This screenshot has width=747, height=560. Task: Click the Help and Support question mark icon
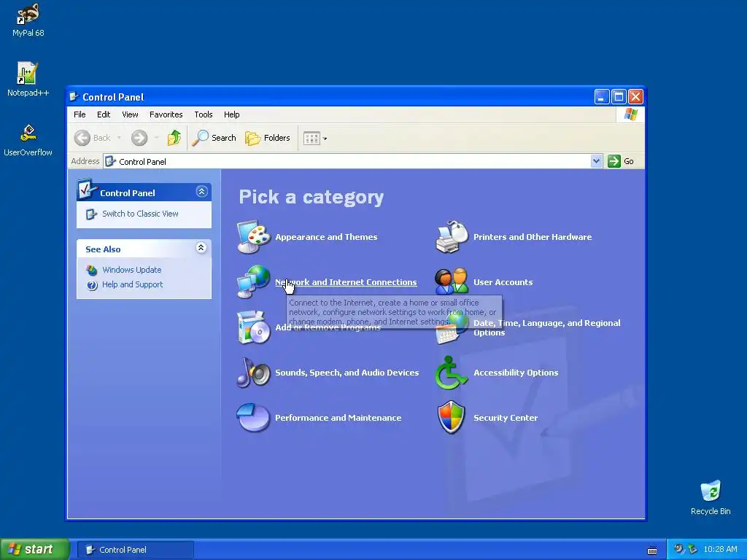(92, 285)
